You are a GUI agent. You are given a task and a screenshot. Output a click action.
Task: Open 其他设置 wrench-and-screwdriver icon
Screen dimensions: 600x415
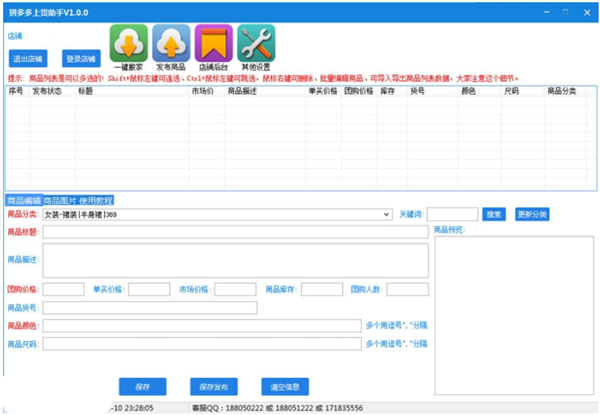[256, 44]
